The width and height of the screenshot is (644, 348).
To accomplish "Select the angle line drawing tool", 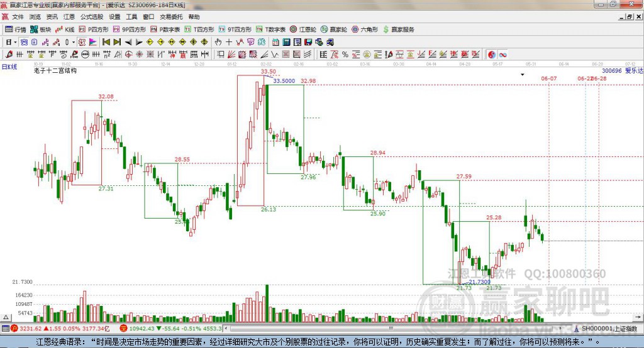I will point(264,54).
